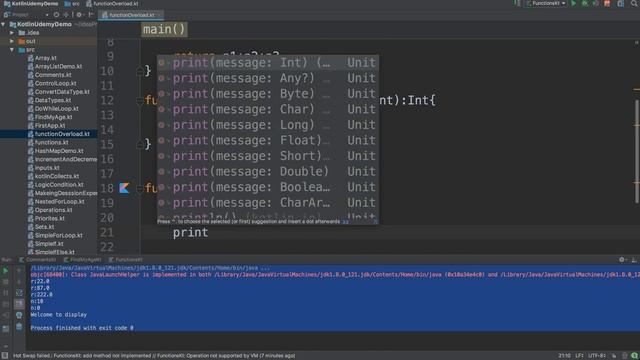Collapse code block at line 10 fold marker
The image size is (640, 360).
[140, 71]
